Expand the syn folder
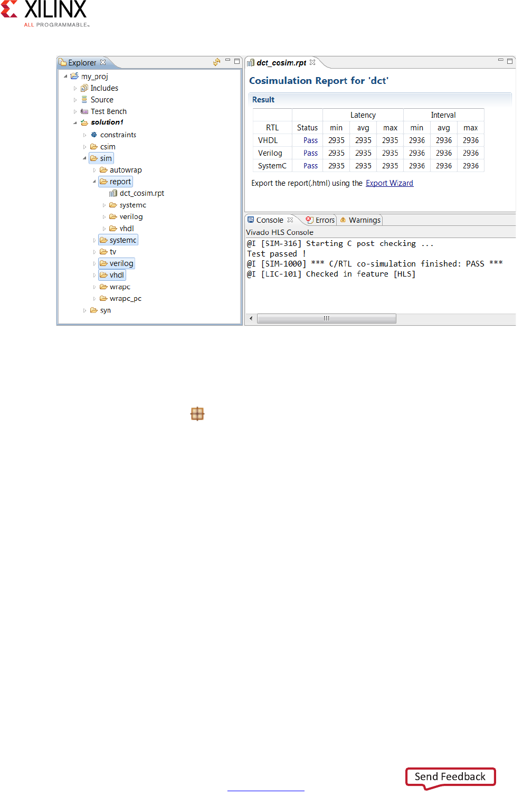This screenshot has height=797, width=532. (84, 310)
